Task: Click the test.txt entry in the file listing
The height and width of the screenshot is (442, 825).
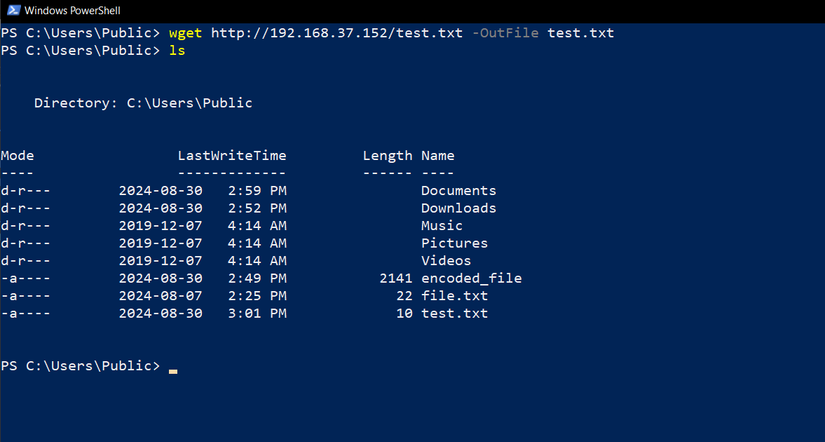Action: click(x=454, y=313)
